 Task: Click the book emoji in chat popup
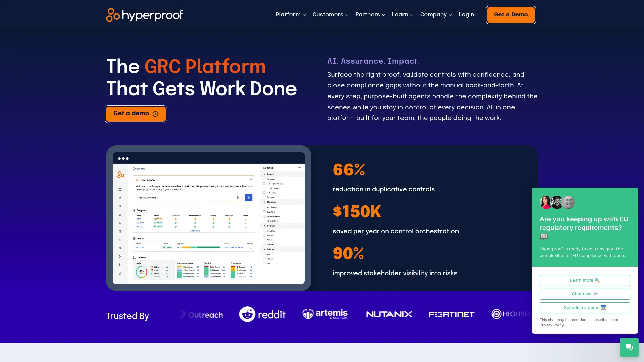tap(544, 236)
